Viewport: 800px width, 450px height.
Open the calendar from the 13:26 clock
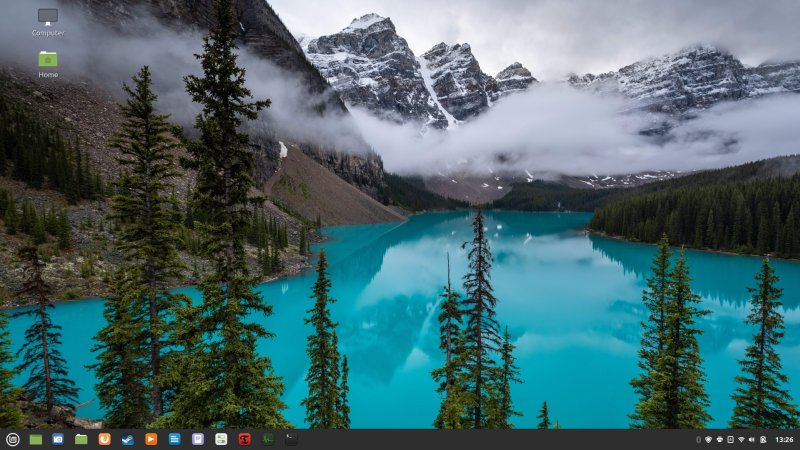click(784, 440)
